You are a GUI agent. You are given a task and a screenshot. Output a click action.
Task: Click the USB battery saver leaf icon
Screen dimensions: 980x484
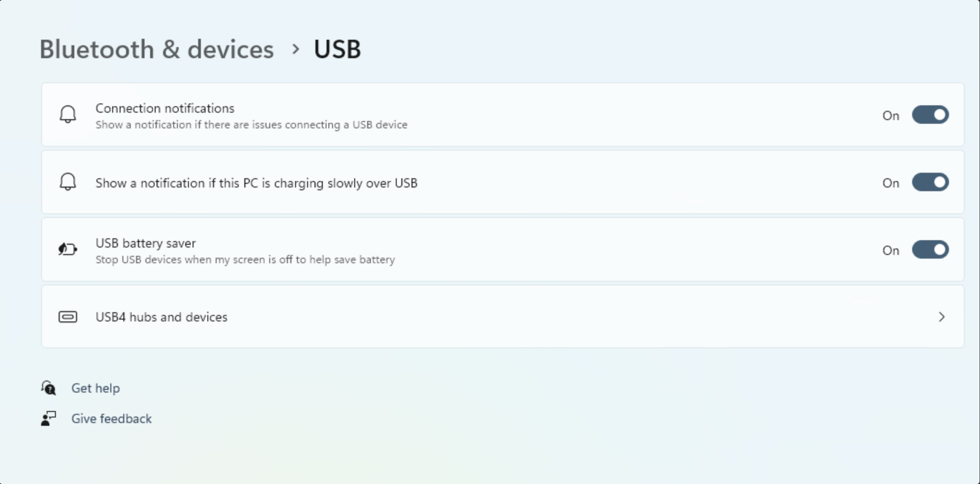pos(68,249)
